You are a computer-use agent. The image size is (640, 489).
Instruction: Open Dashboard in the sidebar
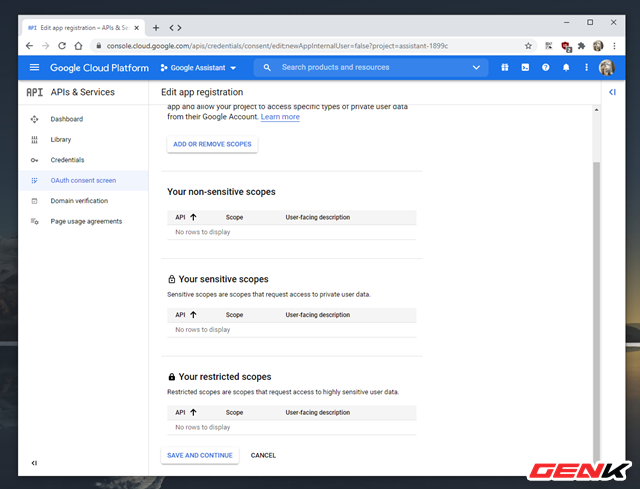click(84, 119)
